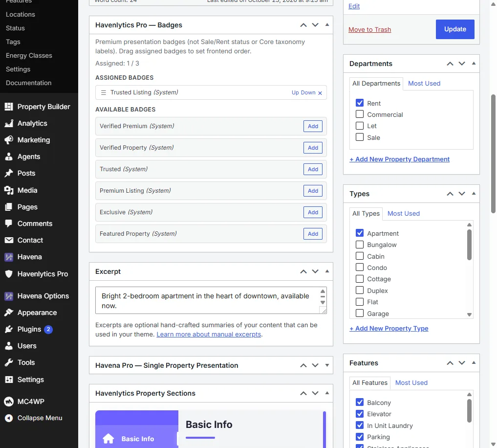Check the Commercial department checkbox
This screenshot has height=448, width=497.
[x=360, y=114]
